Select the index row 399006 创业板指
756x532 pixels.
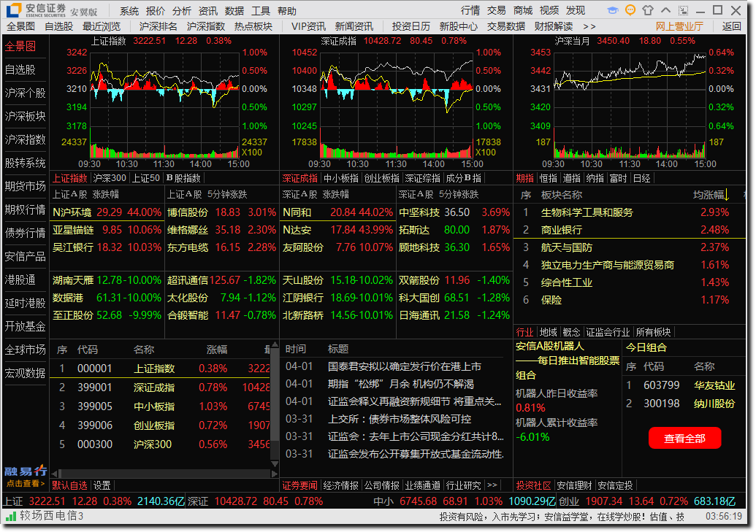click(x=161, y=425)
